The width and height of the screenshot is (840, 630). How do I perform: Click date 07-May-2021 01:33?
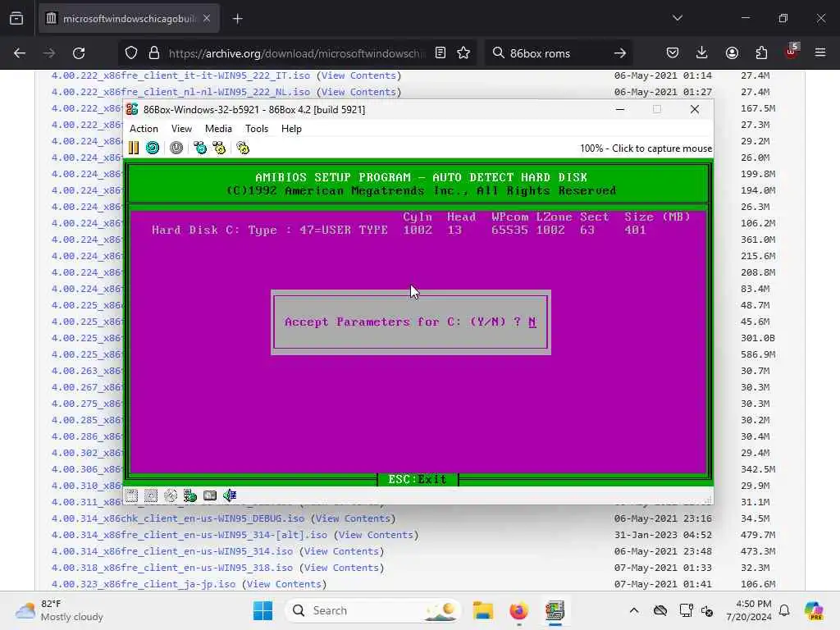point(663,568)
